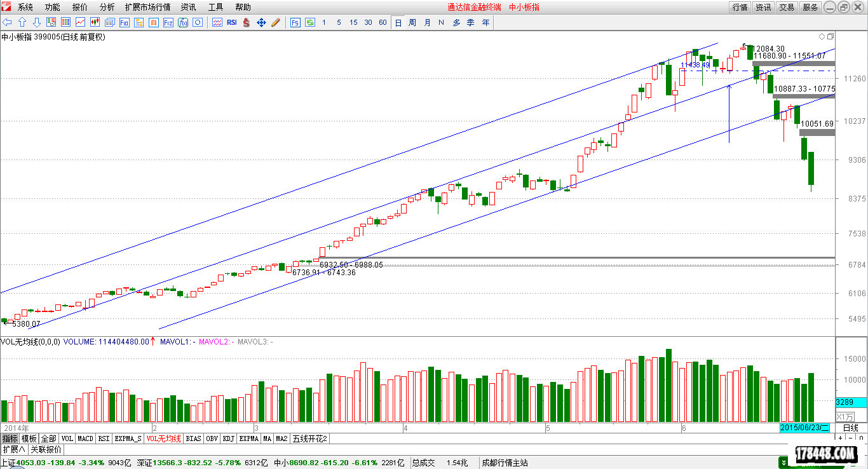This screenshot has height=469, width=868.
Task: Switch to the BIAS indicator tab
Action: pos(194,438)
